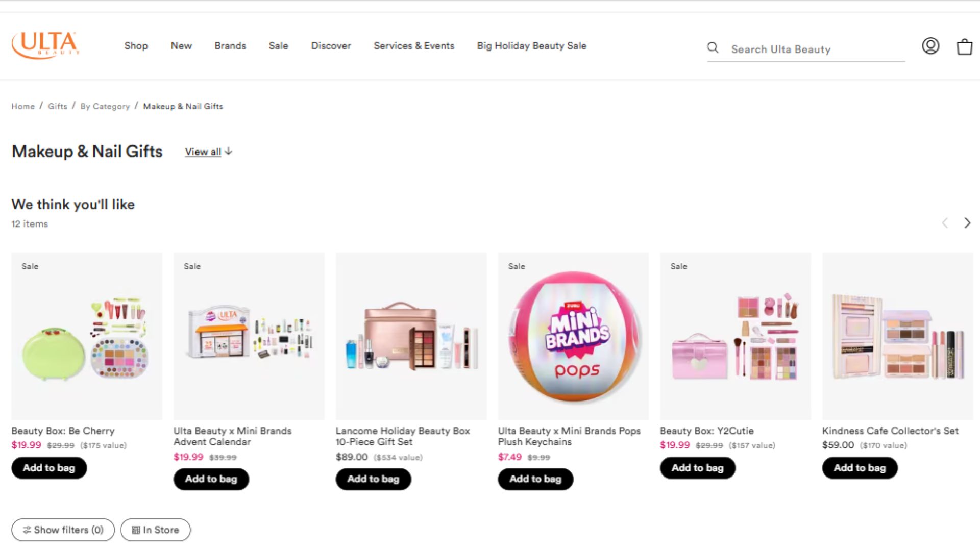Open Mini Brands Advent Calendar image
This screenshot has height=551, width=980.
pos(249,336)
